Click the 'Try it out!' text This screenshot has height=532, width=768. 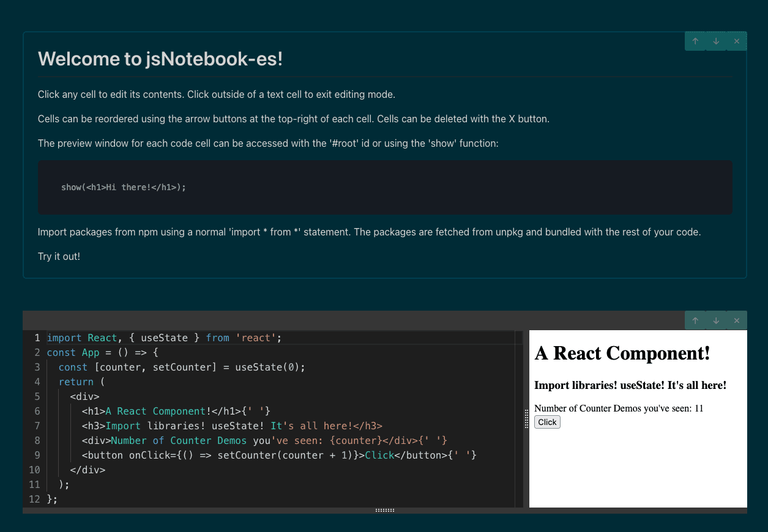click(59, 256)
